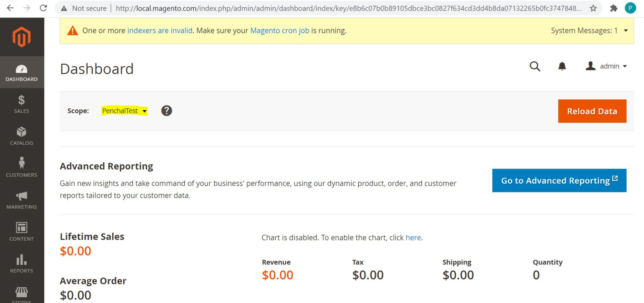Click the warning triangle icon in message bar

[x=73, y=31]
